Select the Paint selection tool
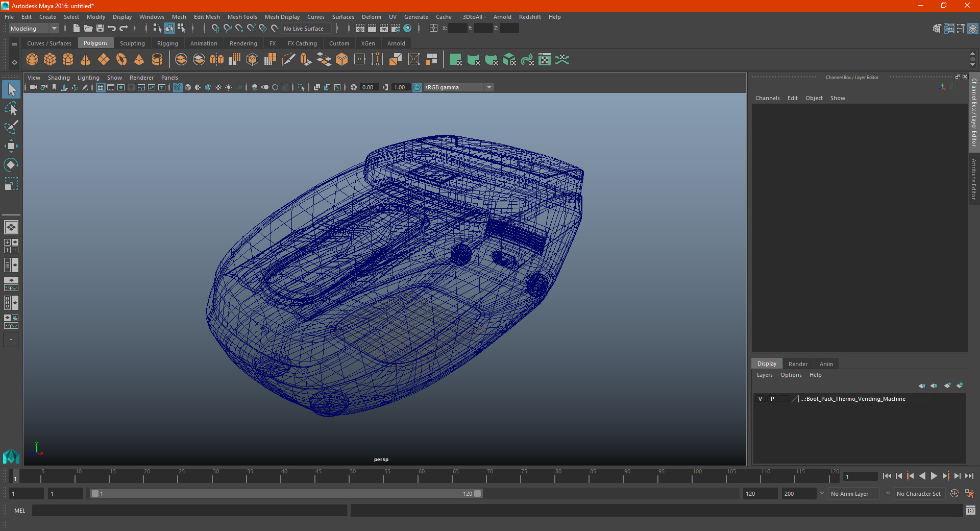 pyautogui.click(x=11, y=127)
